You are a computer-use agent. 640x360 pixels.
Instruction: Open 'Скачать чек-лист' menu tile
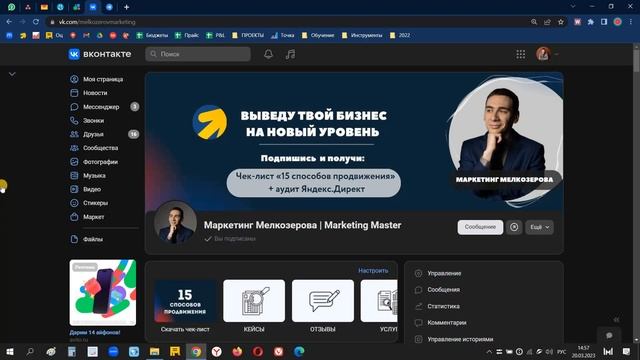[x=185, y=306]
